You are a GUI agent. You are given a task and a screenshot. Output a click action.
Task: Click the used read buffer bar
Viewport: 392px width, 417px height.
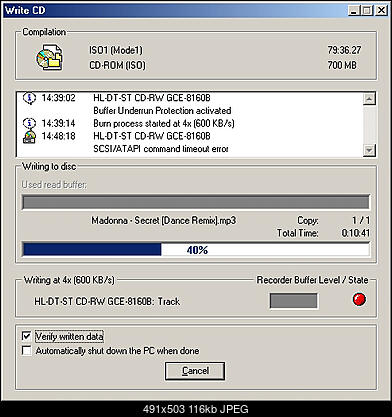click(x=196, y=202)
